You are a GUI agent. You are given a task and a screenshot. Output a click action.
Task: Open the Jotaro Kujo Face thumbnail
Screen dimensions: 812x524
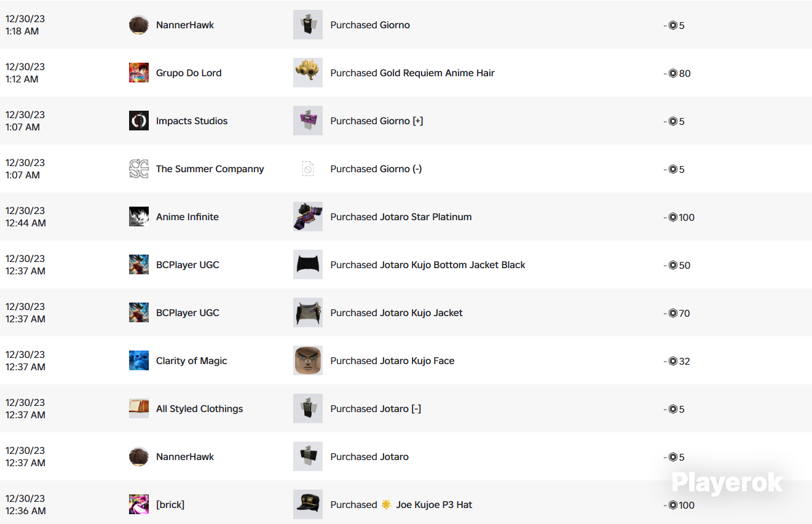(x=308, y=360)
